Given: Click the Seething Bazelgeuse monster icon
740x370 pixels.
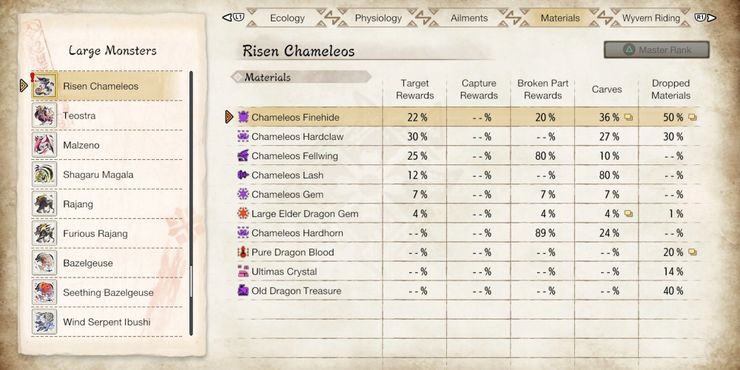Looking at the screenshot, I should 44,292.
